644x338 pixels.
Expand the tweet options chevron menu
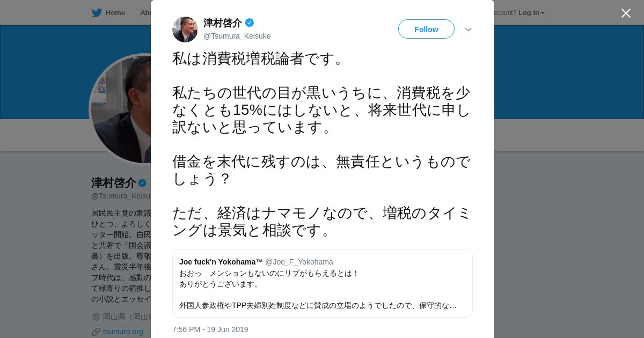tap(469, 30)
